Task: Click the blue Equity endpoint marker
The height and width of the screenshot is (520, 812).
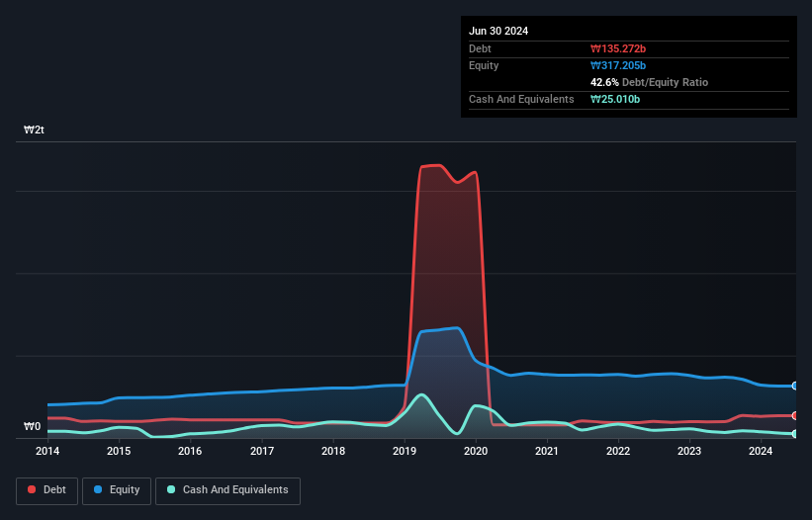Action: click(795, 386)
